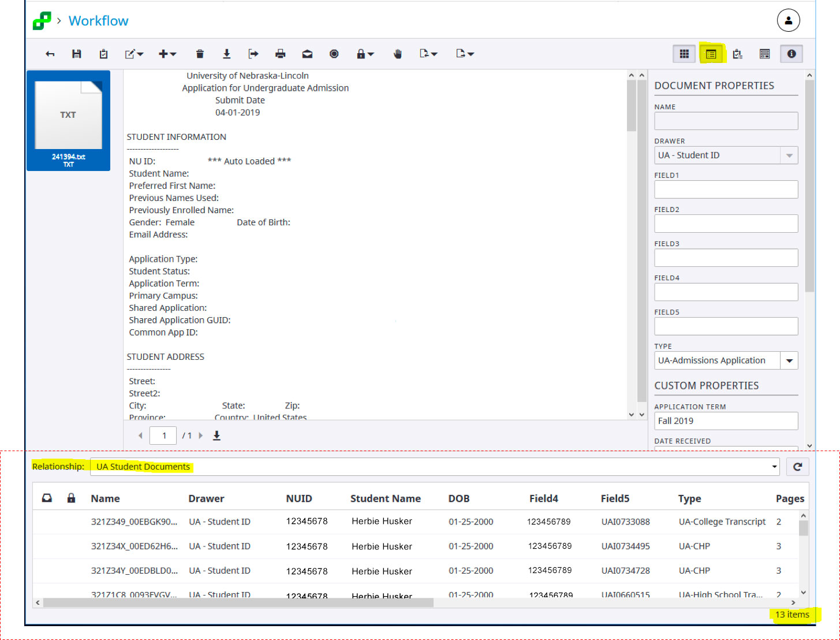840x640 pixels.
Task: Refresh the related documents list
Action: (797, 467)
